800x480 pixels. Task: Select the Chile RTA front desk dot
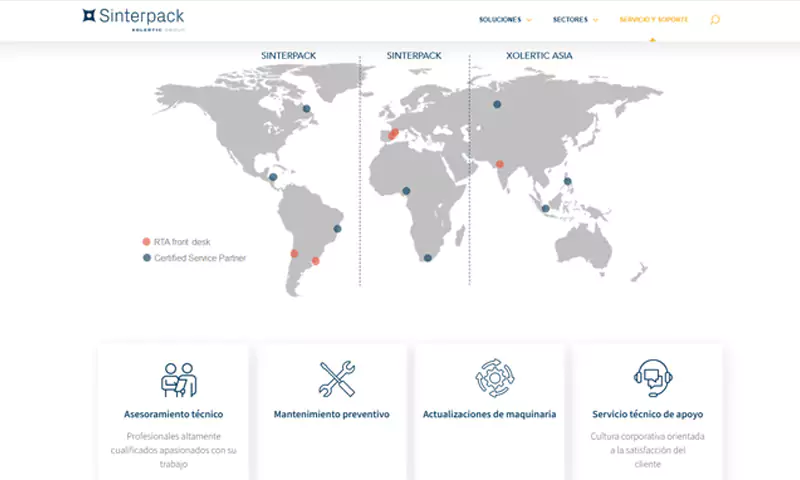click(x=294, y=254)
